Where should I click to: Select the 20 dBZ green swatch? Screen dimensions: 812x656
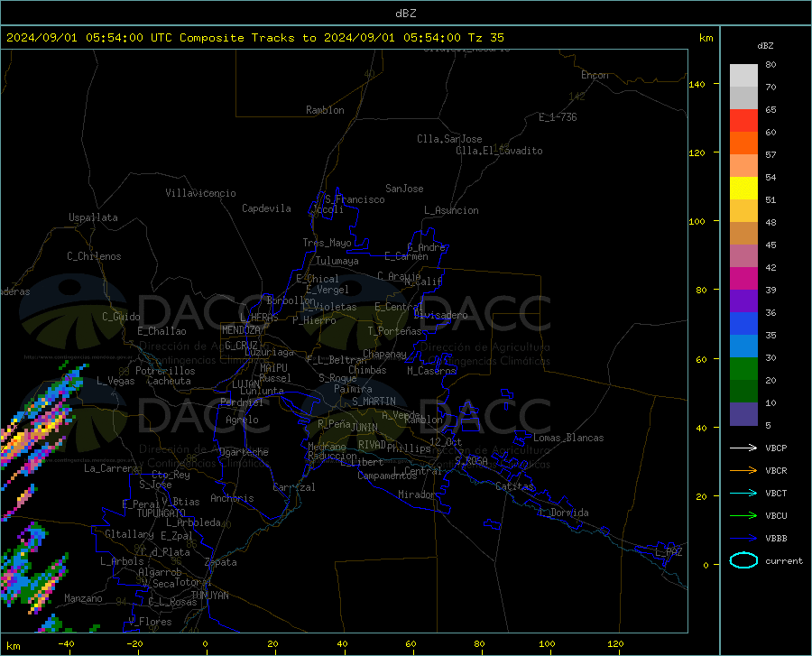click(x=743, y=392)
